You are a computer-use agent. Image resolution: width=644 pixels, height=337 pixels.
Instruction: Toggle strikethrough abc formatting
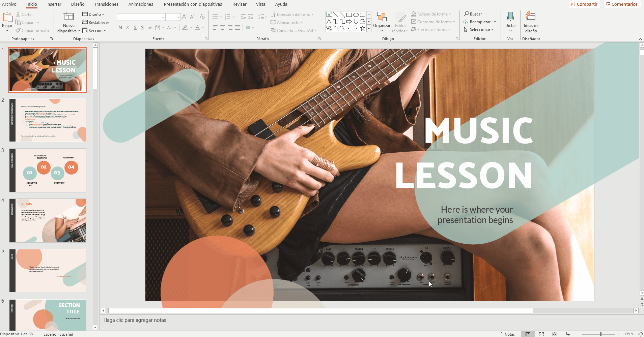(x=150, y=28)
